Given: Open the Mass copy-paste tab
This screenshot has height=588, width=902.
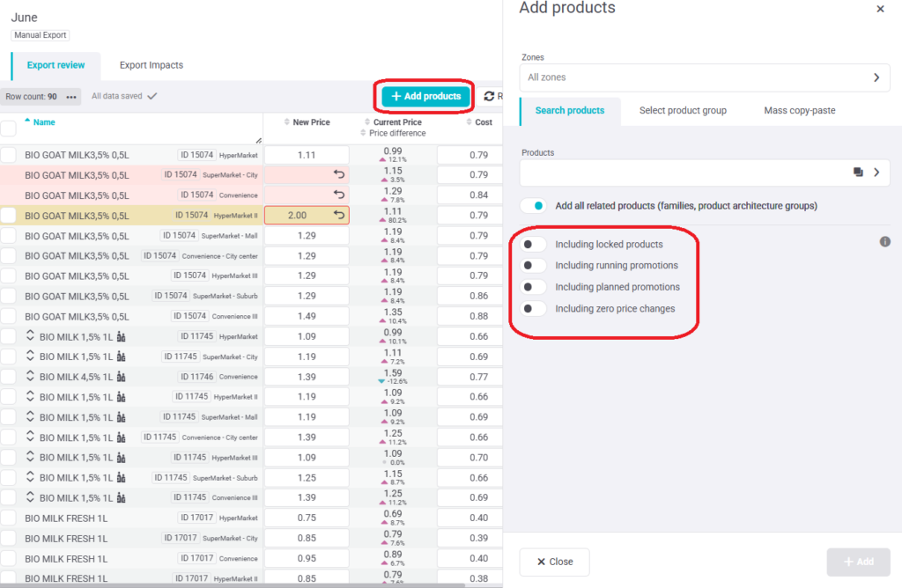Looking at the screenshot, I should click(800, 110).
